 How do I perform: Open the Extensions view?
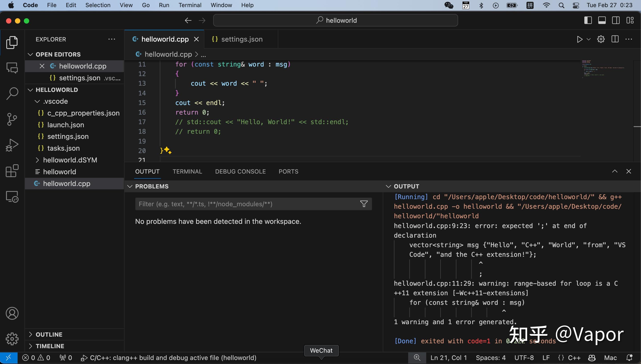12,171
